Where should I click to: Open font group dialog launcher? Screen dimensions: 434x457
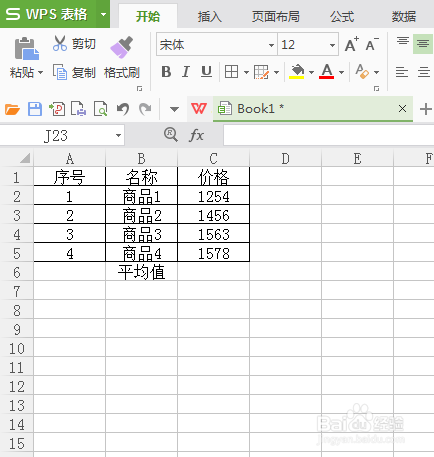[x=376, y=88]
